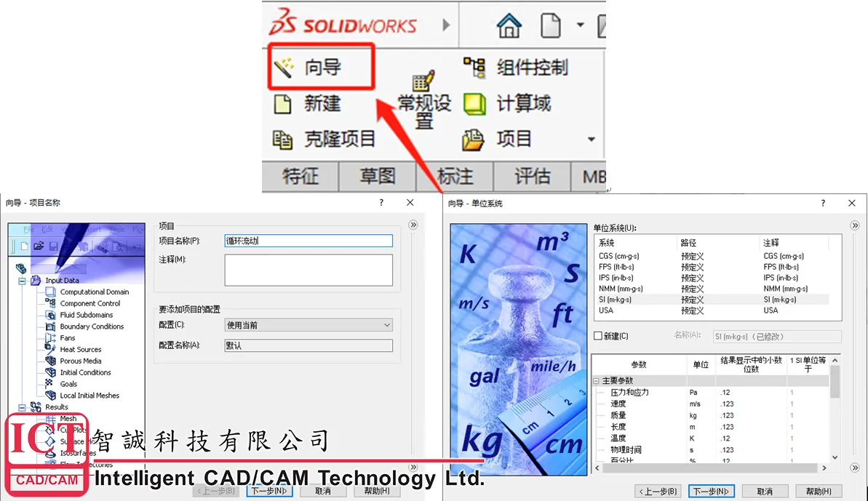The width and height of the screenshot is (868, 501).
Task: Select the Component Control (组件控制) icon
Action: pos(474,68)
